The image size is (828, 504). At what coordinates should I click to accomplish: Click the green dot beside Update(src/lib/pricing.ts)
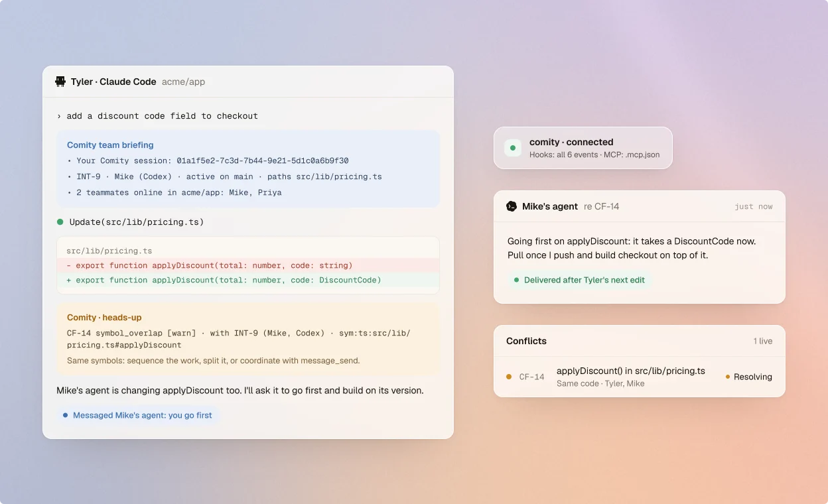pyautogui.click(x=60, y=222)
